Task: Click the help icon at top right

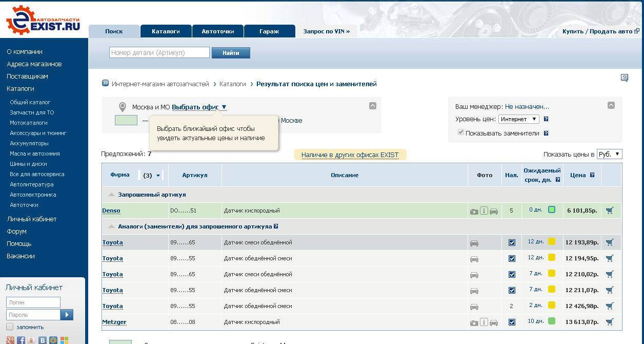Action: pos(624,78)
